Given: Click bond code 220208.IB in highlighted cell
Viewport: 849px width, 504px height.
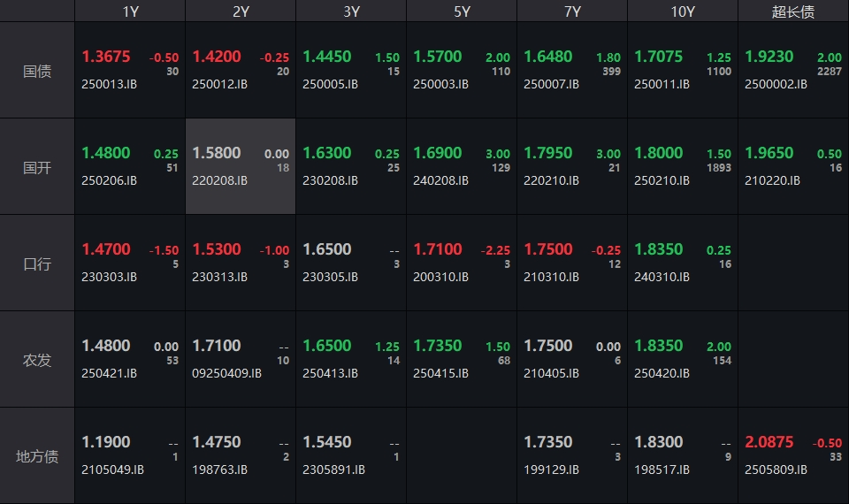Looking at the screenshot, I should (220, 180).
